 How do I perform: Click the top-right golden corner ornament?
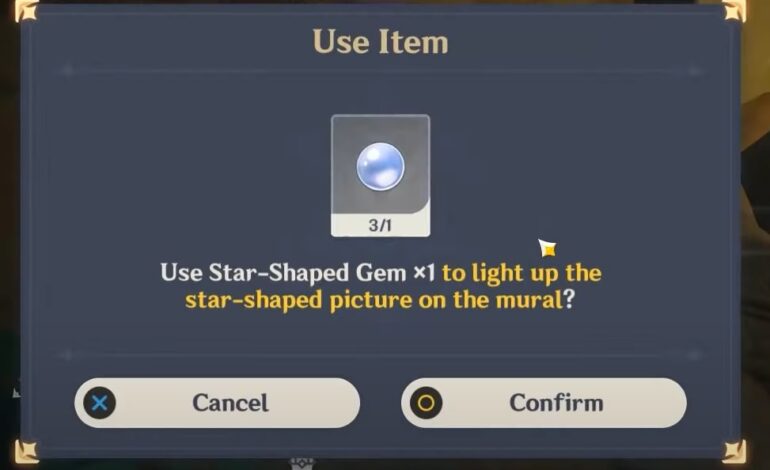[x=734, y=10]
